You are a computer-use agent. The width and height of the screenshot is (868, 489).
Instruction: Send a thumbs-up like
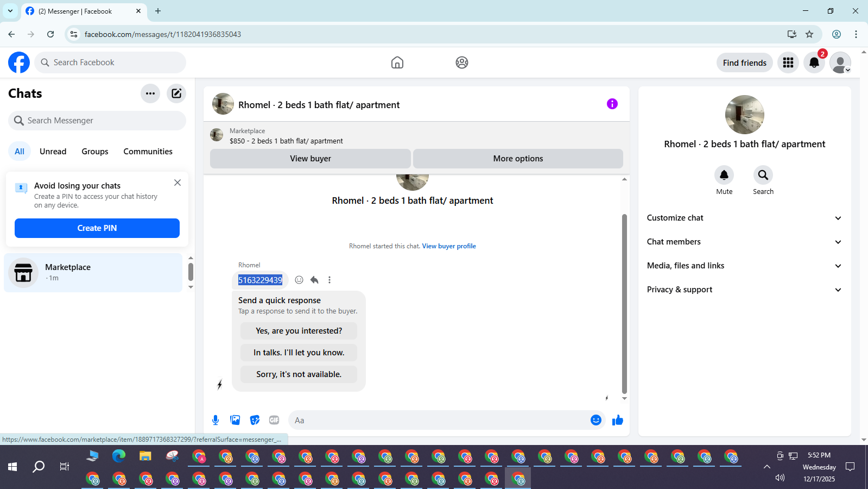[618, 420]
